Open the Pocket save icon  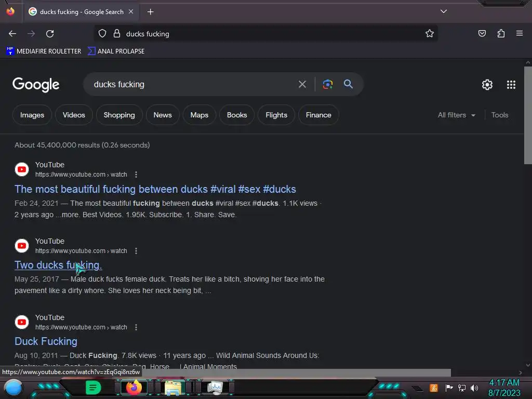coord(482,33)
